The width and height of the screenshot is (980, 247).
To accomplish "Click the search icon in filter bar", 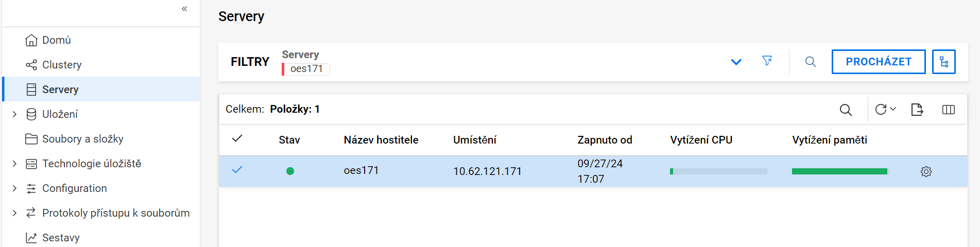I will tap(810, 62).
